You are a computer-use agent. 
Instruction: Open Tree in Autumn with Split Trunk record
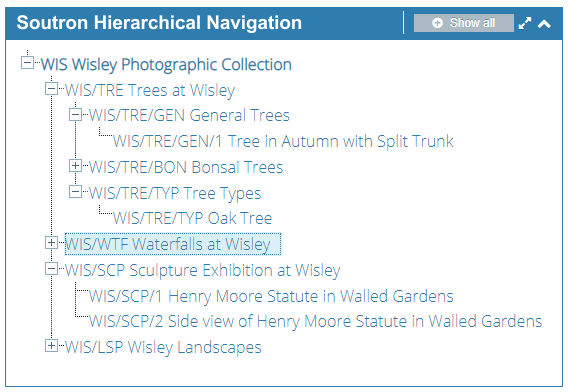click(283, 141)
